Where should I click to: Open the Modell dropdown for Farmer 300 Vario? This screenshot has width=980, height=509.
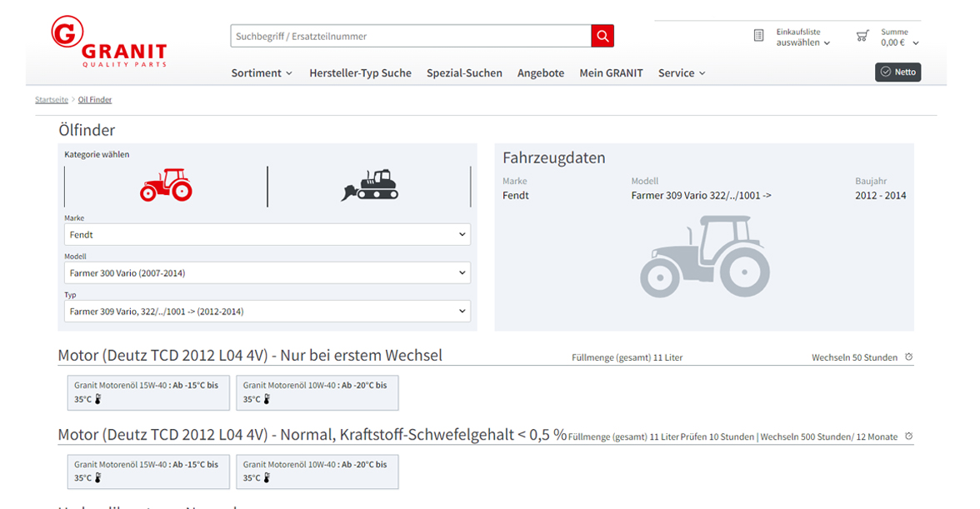point(267,273)
